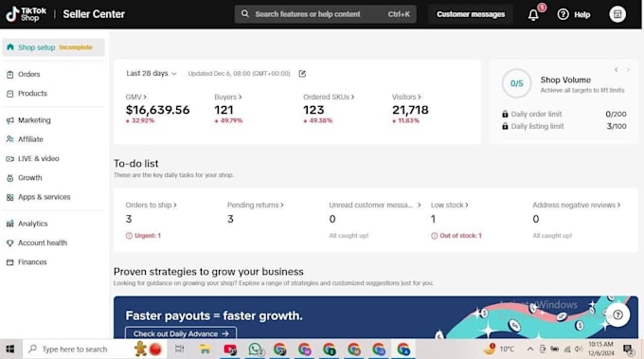The height and width of the screenshot is (359, 644).
Task: Open Orders to ship list
Action: pyautogui.click(x=151, y=205)
